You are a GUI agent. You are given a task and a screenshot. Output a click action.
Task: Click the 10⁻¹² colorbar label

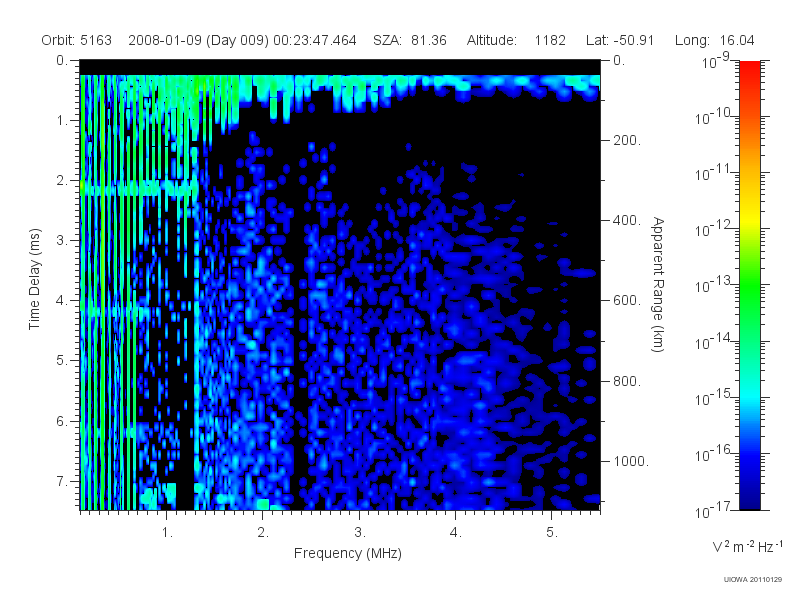(x=714, y=229)
